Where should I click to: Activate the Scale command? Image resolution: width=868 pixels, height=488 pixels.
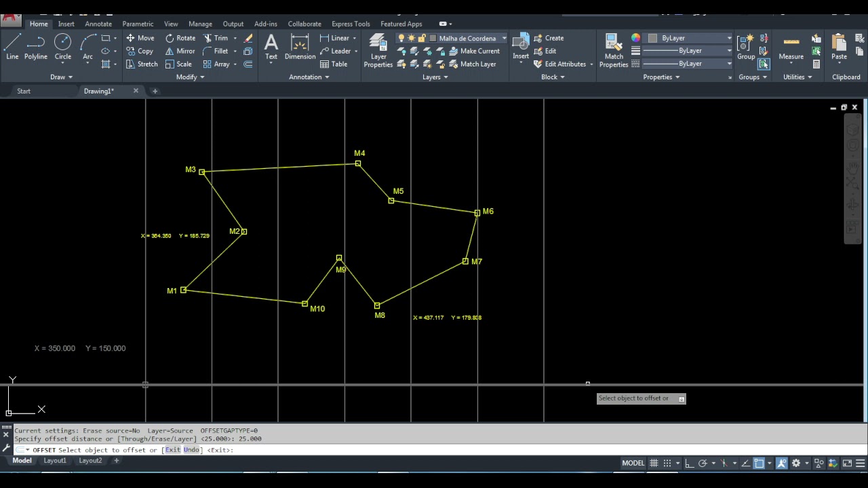tap(178, 64)
